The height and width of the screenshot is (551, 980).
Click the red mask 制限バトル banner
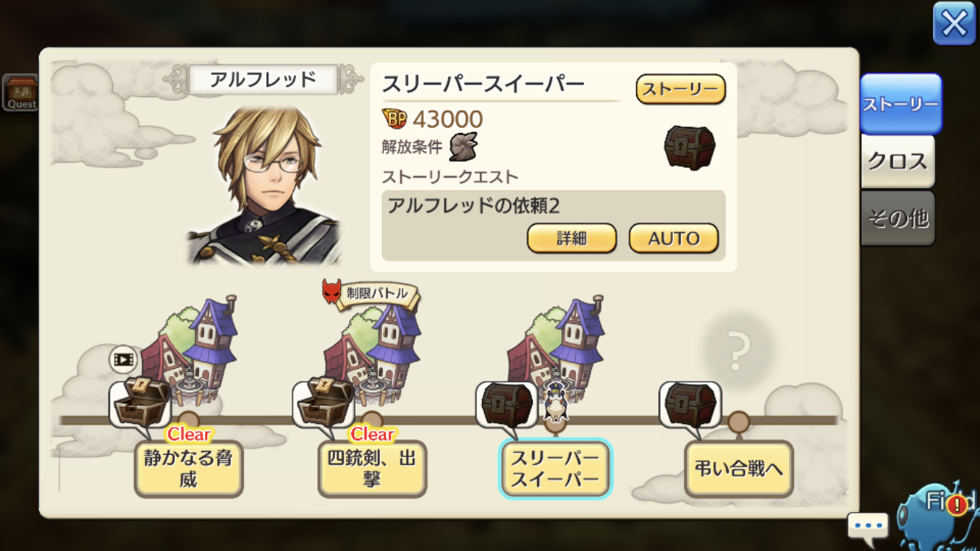coord(370,294)
